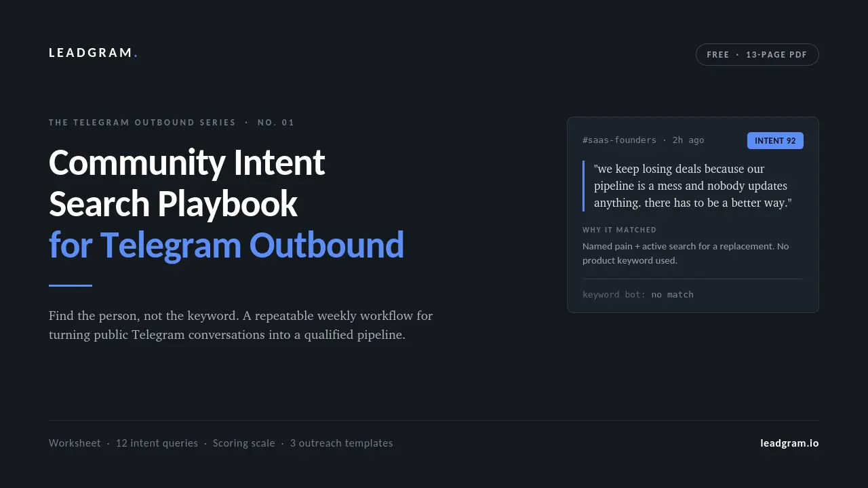Click THE TELEGRAM OUTBOUND SERIES label

[x=142, y=123]
